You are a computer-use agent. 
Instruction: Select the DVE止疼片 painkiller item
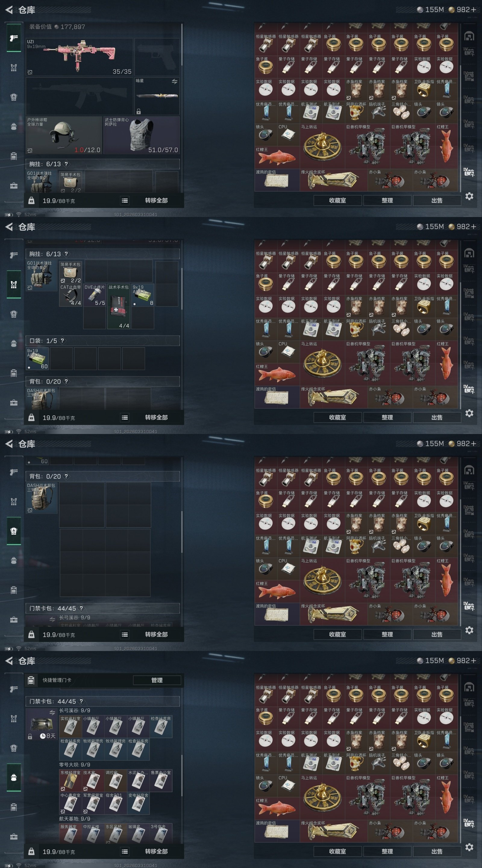coord(95,295)
